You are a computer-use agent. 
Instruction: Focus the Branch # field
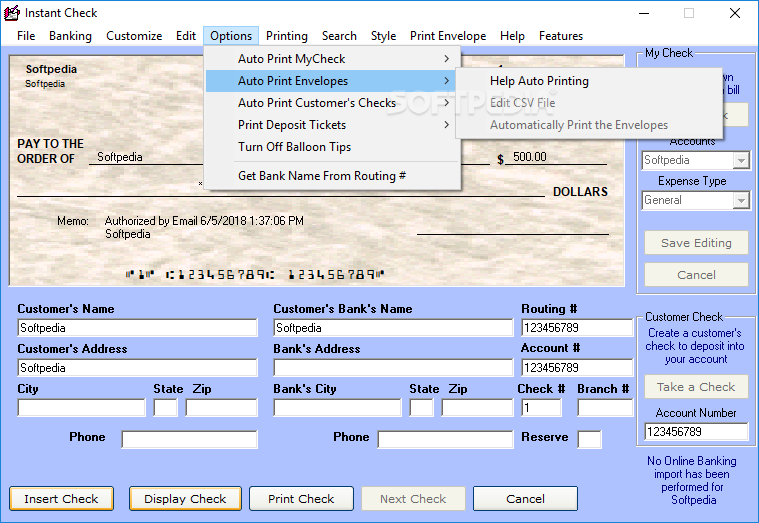click(605, 408)
